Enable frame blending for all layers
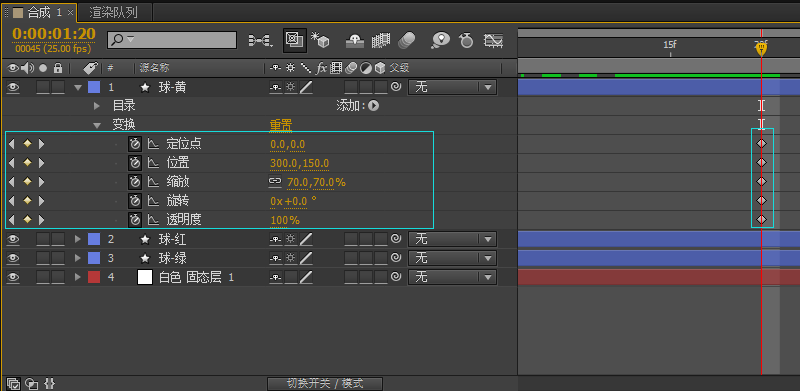Viewport: 800px width, 391px height. (381, 40)
